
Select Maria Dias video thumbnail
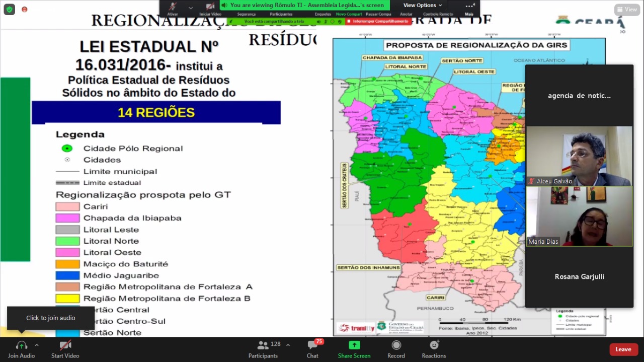tap(579, 216)
